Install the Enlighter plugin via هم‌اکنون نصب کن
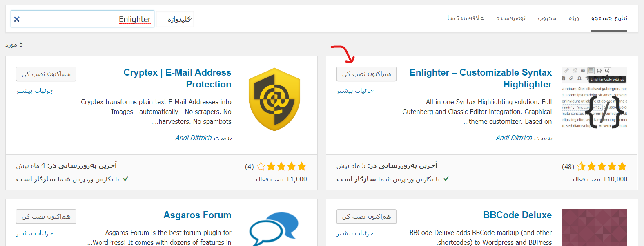This screenshot has width=644, height=246. (x=366, y=74)
